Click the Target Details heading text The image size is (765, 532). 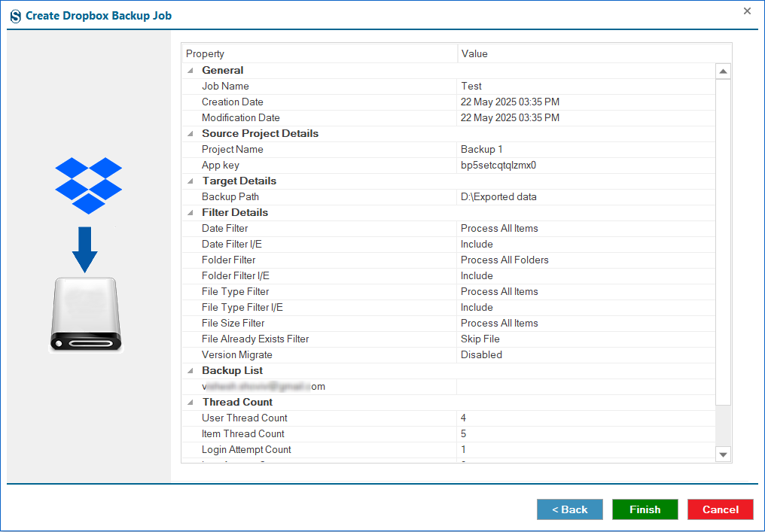click(x=239, y=181)
